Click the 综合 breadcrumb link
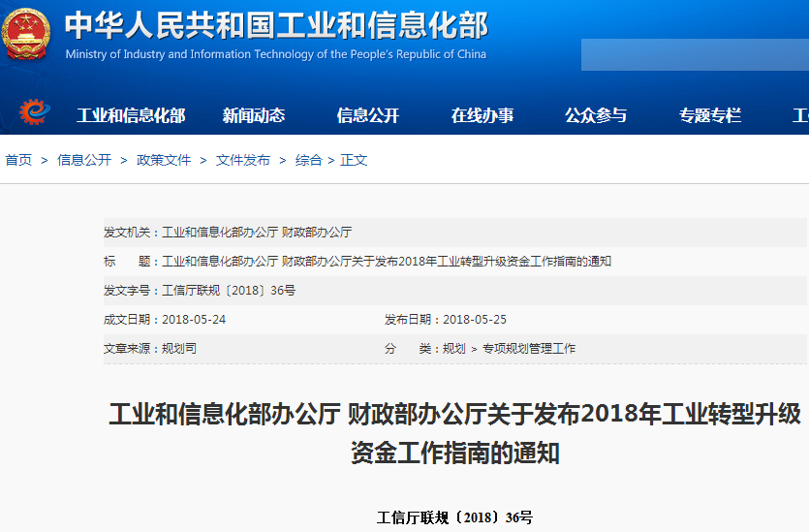This screenshot has height=532, width=809. point(308,160)
